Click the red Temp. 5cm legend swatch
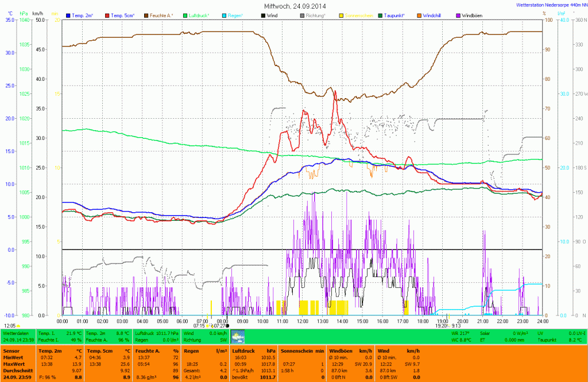 107,15
